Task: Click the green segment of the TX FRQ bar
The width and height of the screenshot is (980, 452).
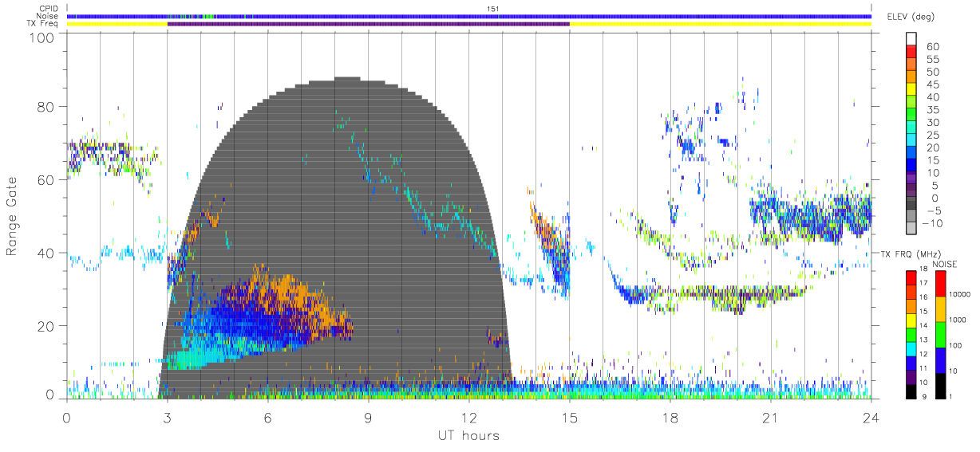Action: (x=911, y=335)
